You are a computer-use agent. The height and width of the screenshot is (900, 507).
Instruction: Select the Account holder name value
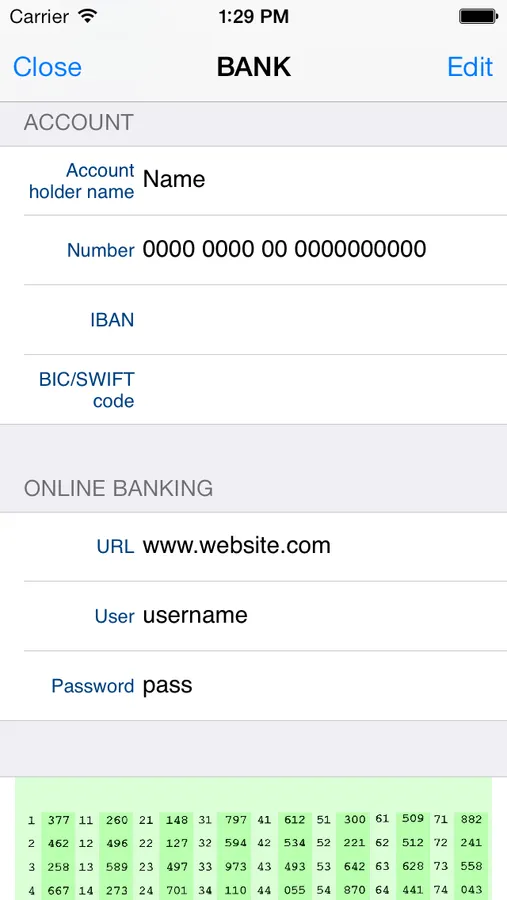tap(174, 179)
